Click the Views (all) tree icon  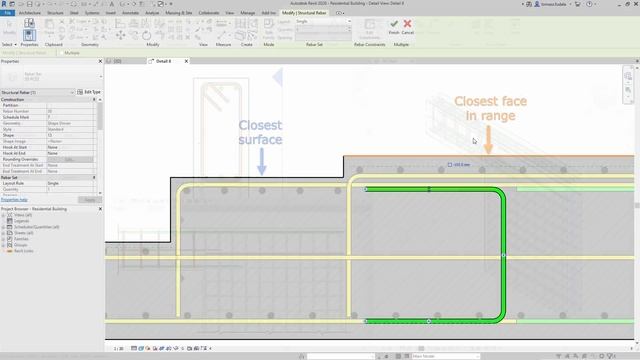click(x=10, y=215)
